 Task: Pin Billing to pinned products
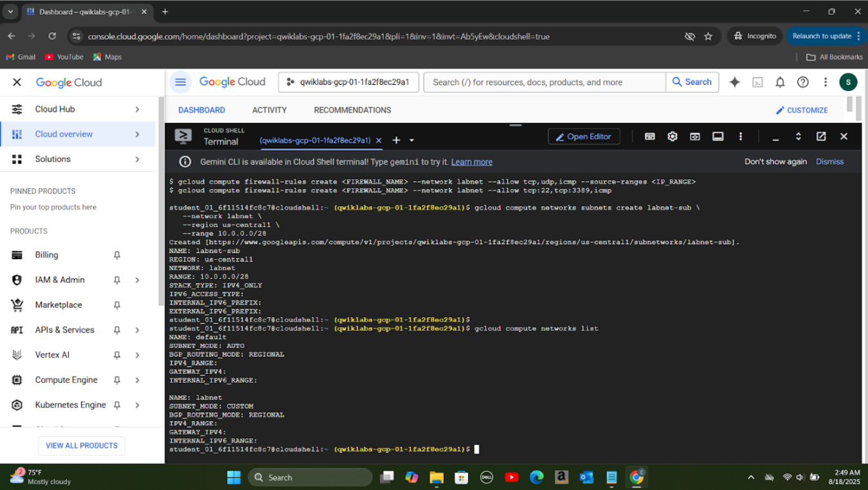[x=117, y=255]
